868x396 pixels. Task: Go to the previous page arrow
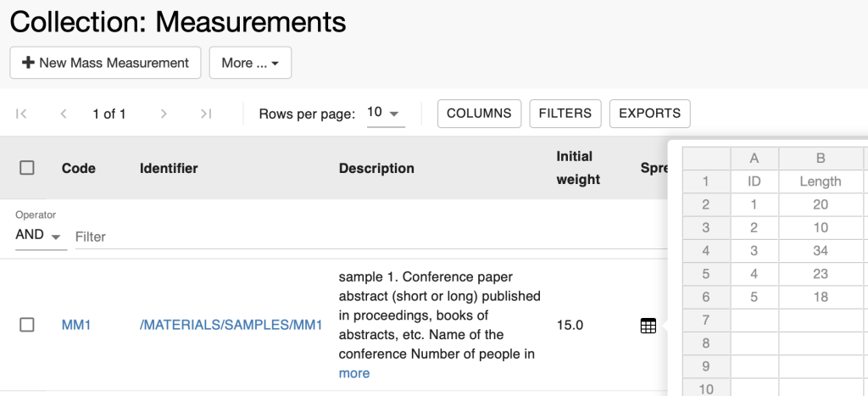pos(64,114)
